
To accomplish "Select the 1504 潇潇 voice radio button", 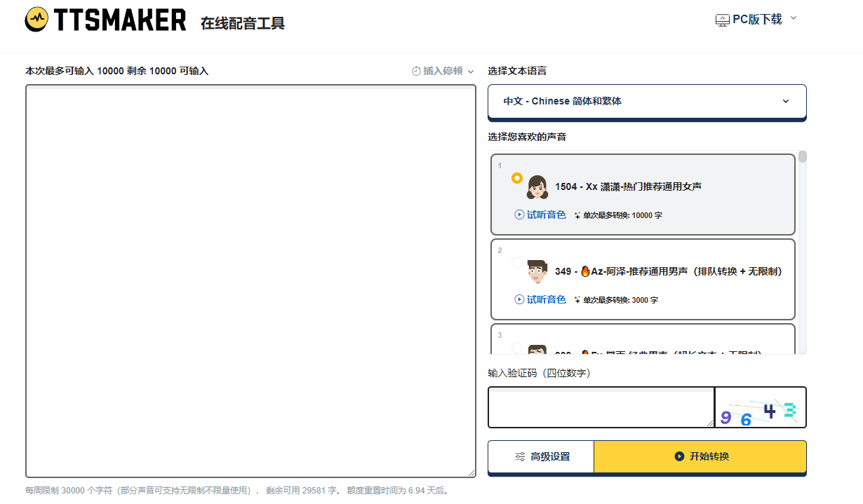I will (517, 178).
